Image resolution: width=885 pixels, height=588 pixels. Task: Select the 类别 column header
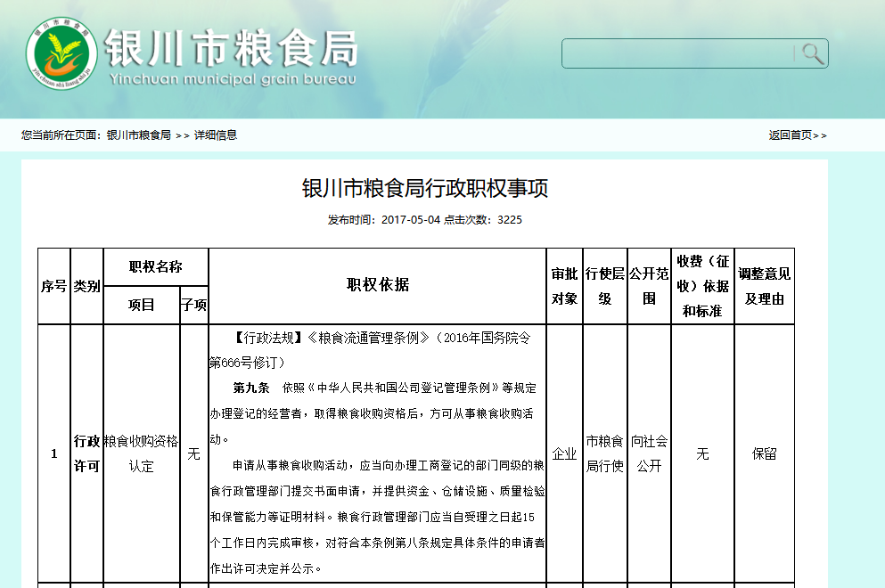point(87,286)
